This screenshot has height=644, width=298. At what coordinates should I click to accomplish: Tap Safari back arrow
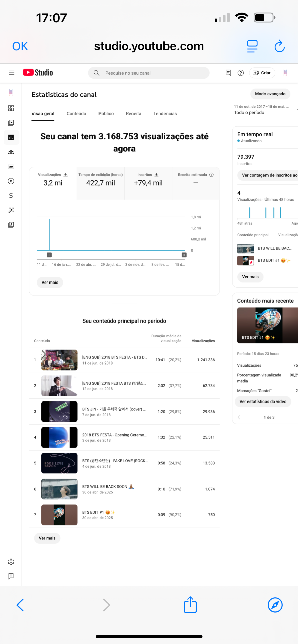point(20,605)
